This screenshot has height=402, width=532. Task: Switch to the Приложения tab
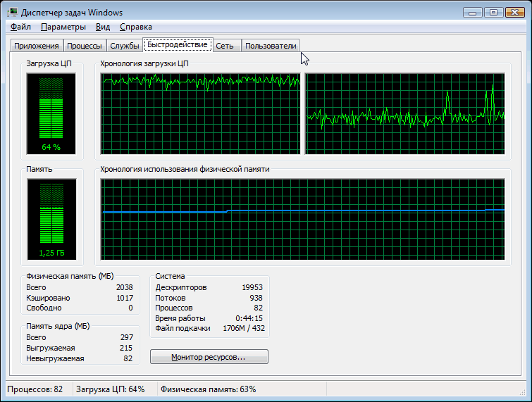37,46
